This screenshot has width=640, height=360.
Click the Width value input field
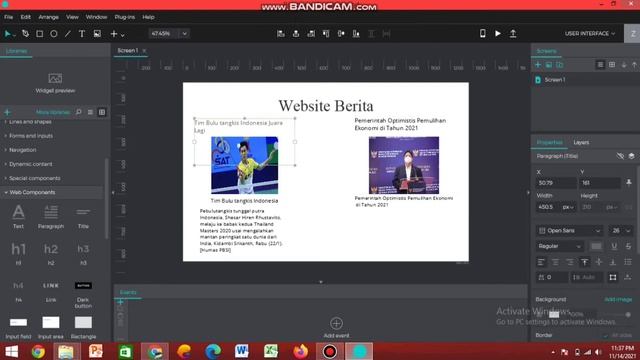(x=549, y=207)
